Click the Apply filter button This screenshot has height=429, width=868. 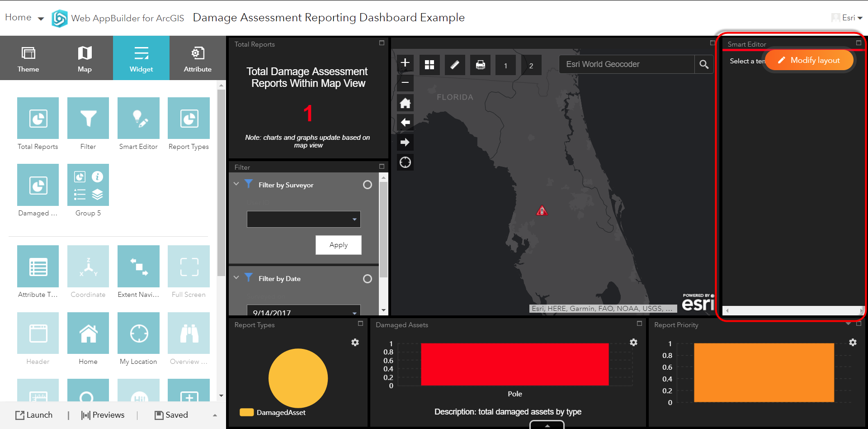point(338,245)
